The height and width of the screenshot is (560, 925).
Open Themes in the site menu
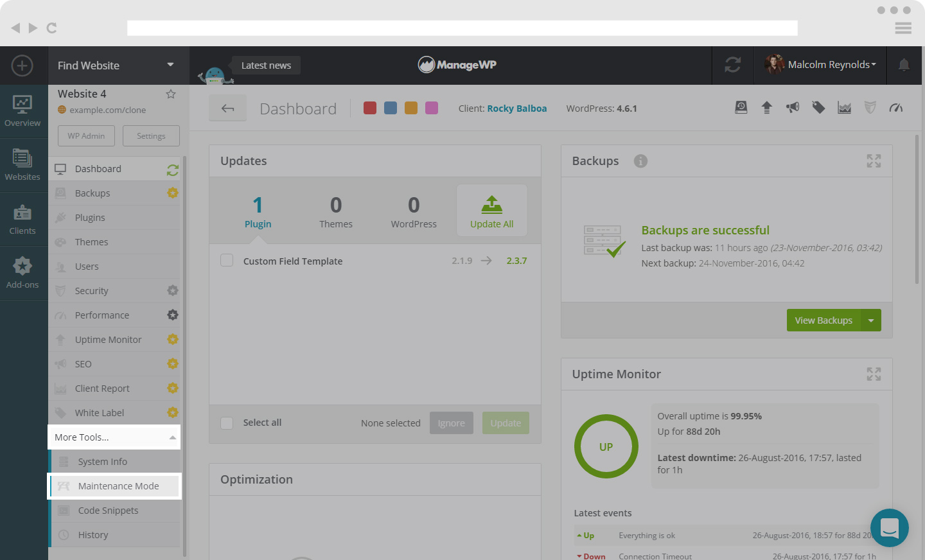pos(114,242)
